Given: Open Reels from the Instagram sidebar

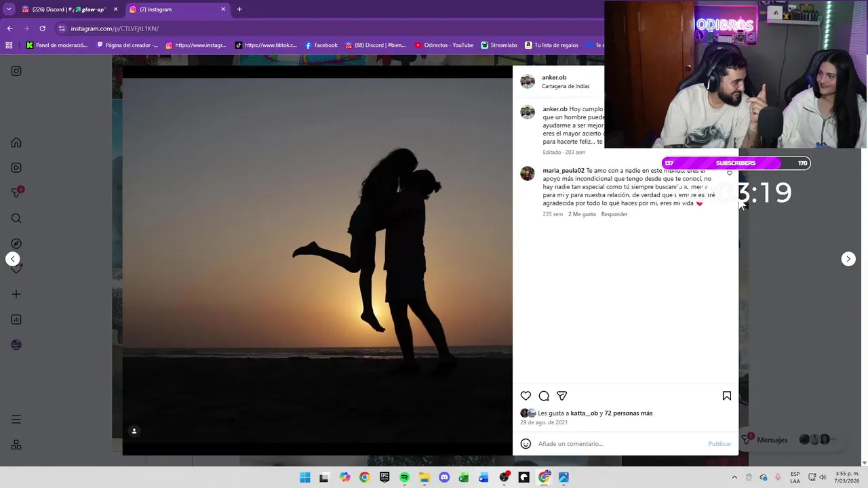Looking at the screenshot, I should (x=16, y=168).
